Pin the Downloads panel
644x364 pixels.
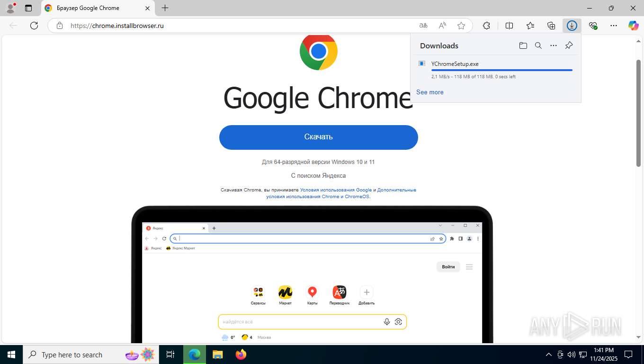pos(569,45)
